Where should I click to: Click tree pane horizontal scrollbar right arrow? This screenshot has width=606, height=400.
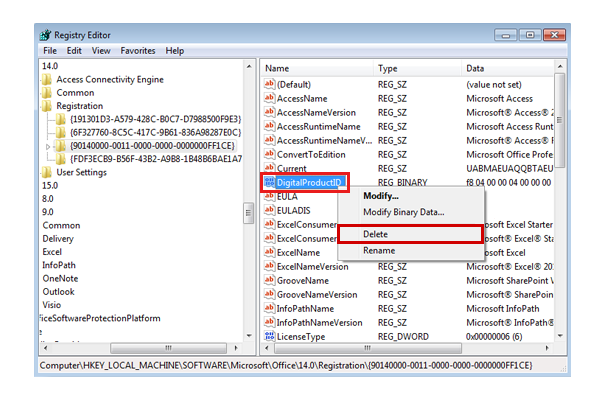point(236,348)
